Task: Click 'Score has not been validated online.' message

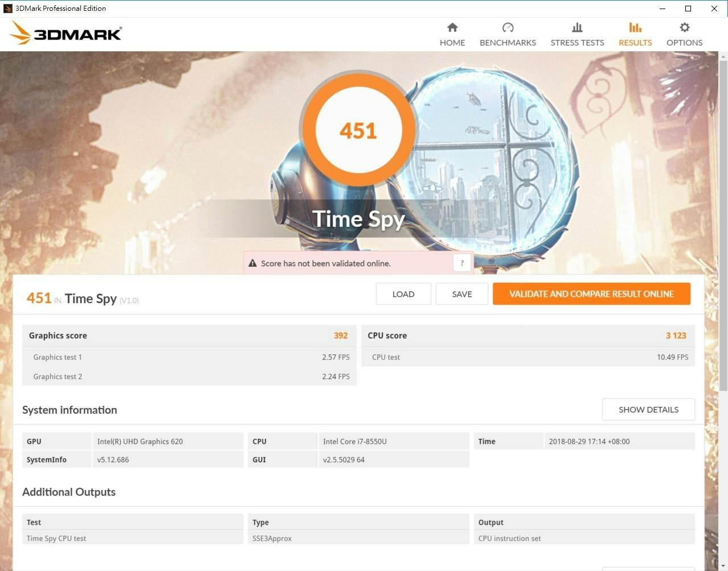Action: pos(326,263)
